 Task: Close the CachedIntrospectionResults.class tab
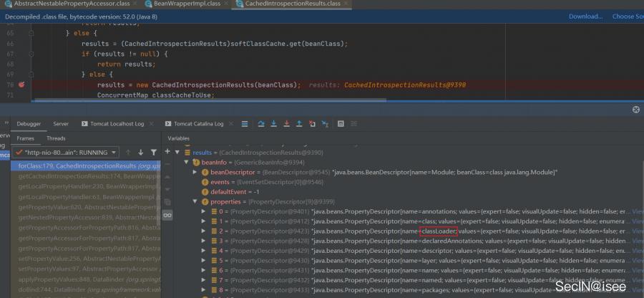click(x=347, y=4)
